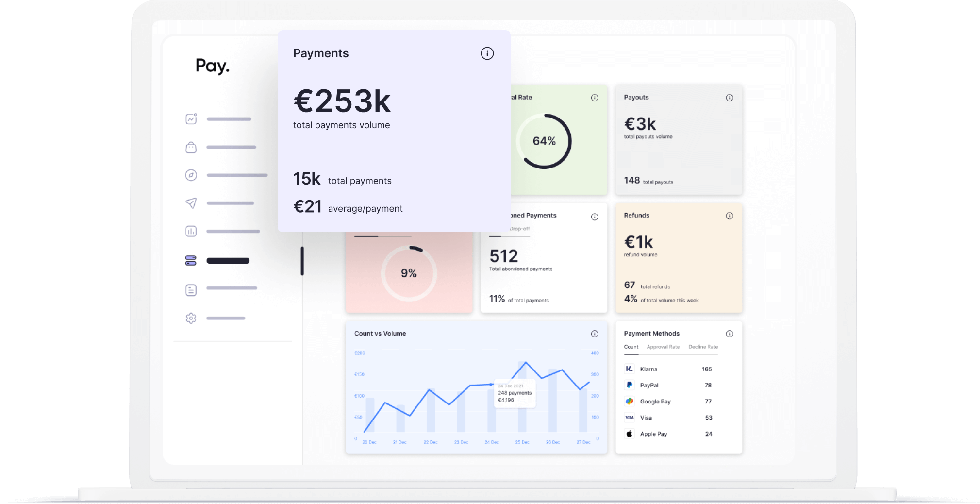Click the 24 Dec 2021 tooltip on the chart
Screen dimensions: 980x504
(x=514, y=393)
